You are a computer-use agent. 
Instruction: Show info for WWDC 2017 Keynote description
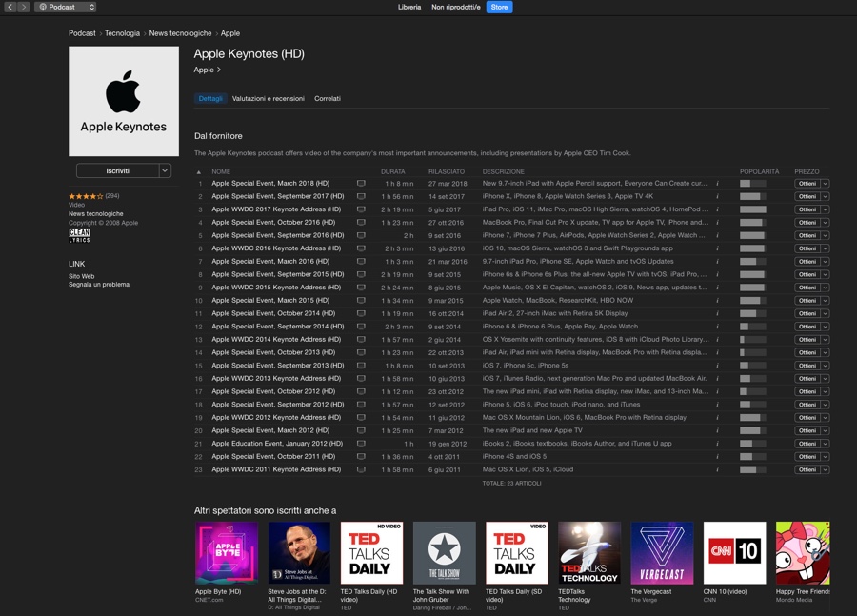pyautogui.click(x=717, y=209)
